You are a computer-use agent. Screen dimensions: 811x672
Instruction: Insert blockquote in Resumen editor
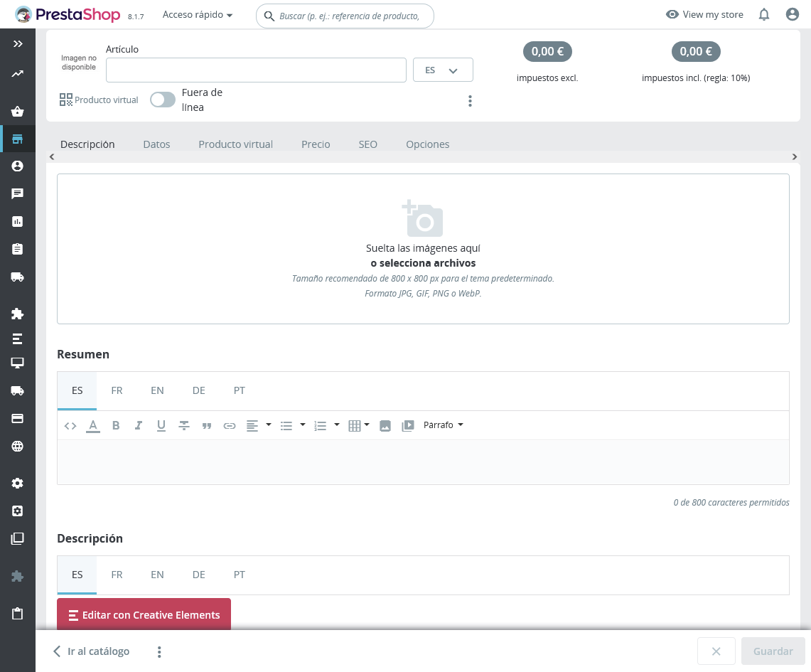(x=206, y=425)
